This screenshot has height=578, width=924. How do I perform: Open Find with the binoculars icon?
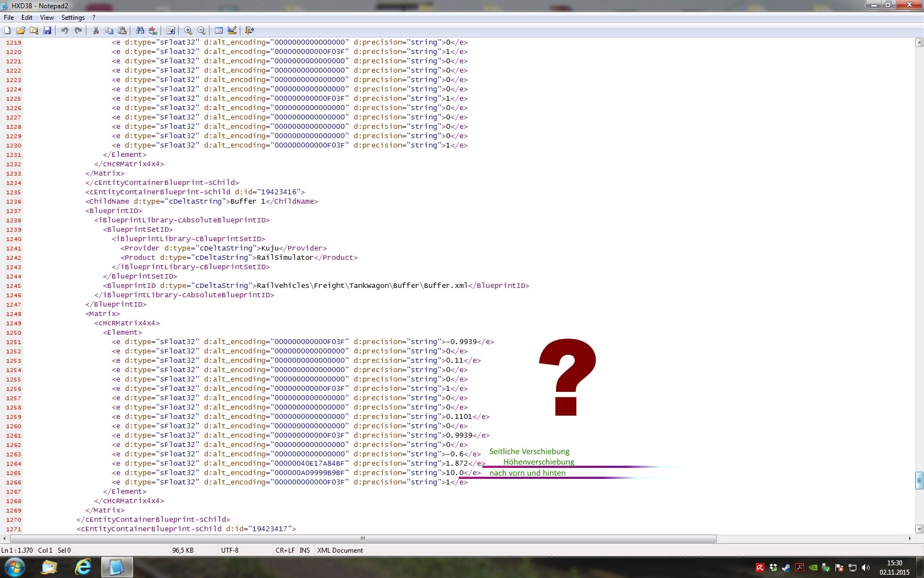point(140,31)
